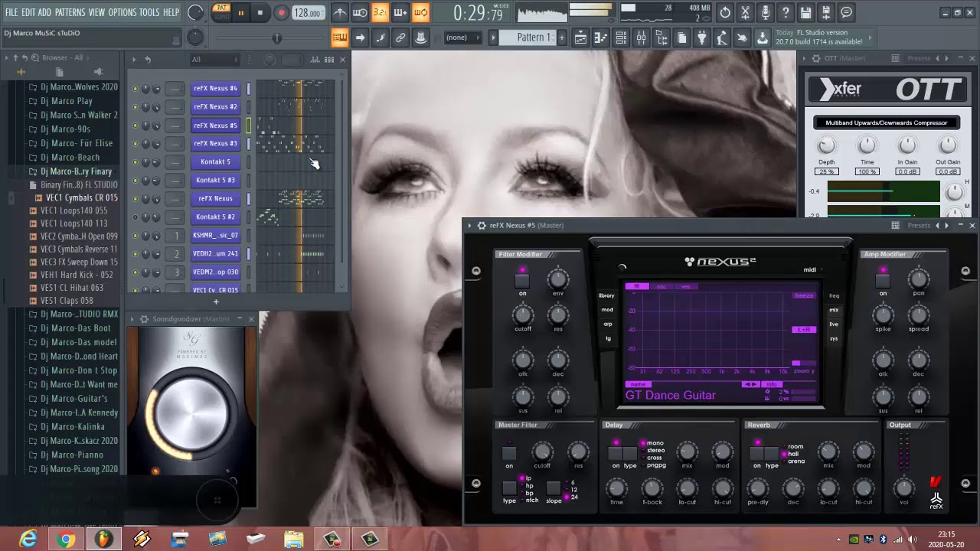The width and height of the screenshot is (980, 551).
Task: Click the freeze button in Nexus display
Action: point(804,295)
